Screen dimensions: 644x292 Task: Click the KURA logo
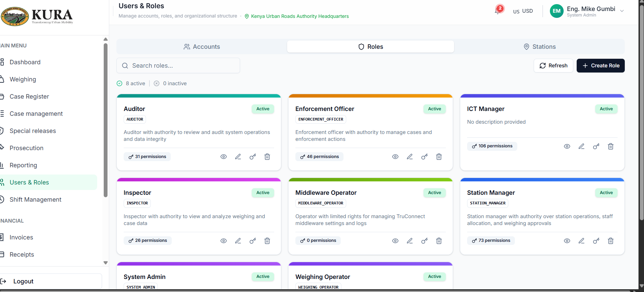(37, 16)
